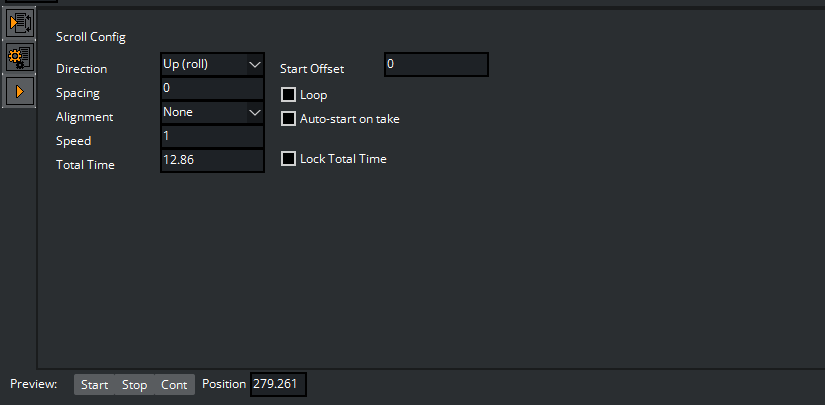Click the Preview label text
This screenshot has height=405, width=825.
pyautogui.click(x=34, y=385)
